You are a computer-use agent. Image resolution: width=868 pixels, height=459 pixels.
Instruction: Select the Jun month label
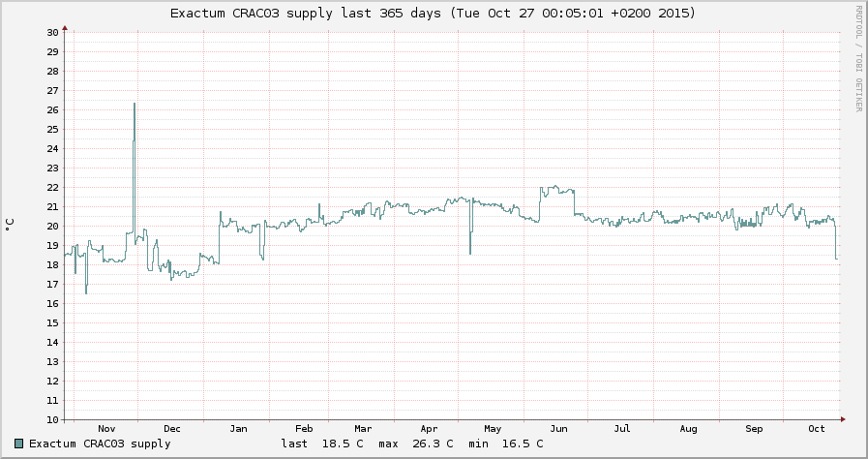click(558, 428)
